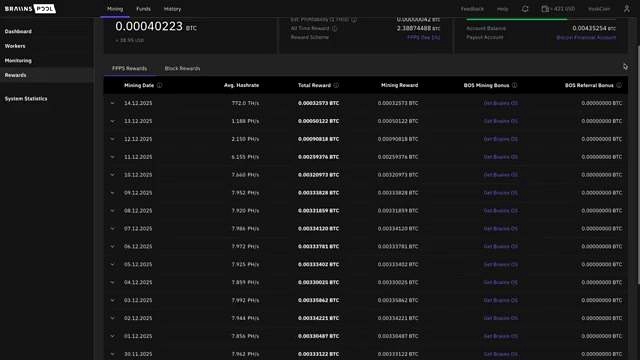The height and width of the screenshot is (360, 640).
Task: Expand the 07.12.2025 reward row
Action: tap(112, 229)
